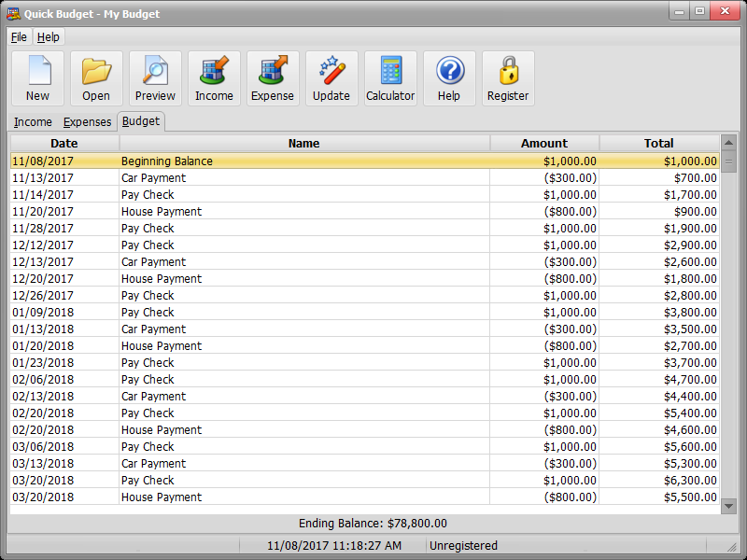Screen dimensions: 747x560
Task: Open a budget file with Open icon
Action: [96, 78]
